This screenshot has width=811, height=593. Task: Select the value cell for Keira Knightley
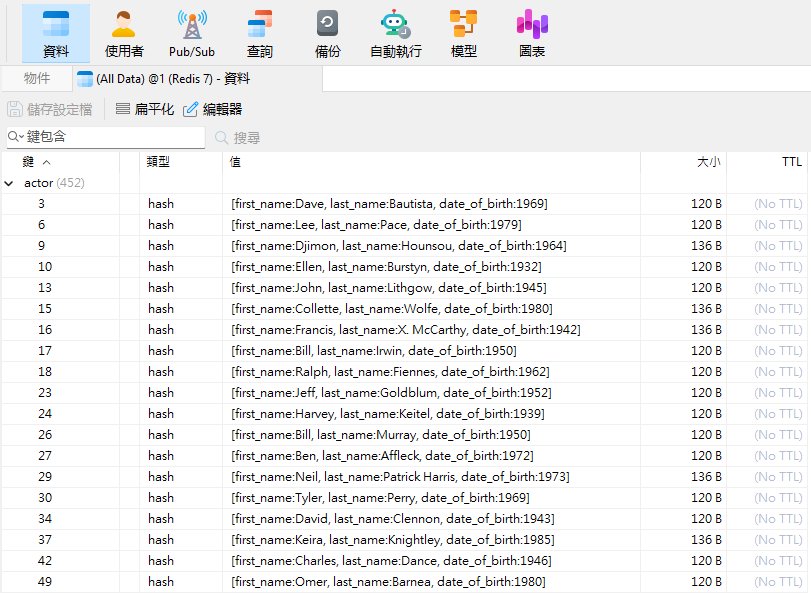pos(392,540)
